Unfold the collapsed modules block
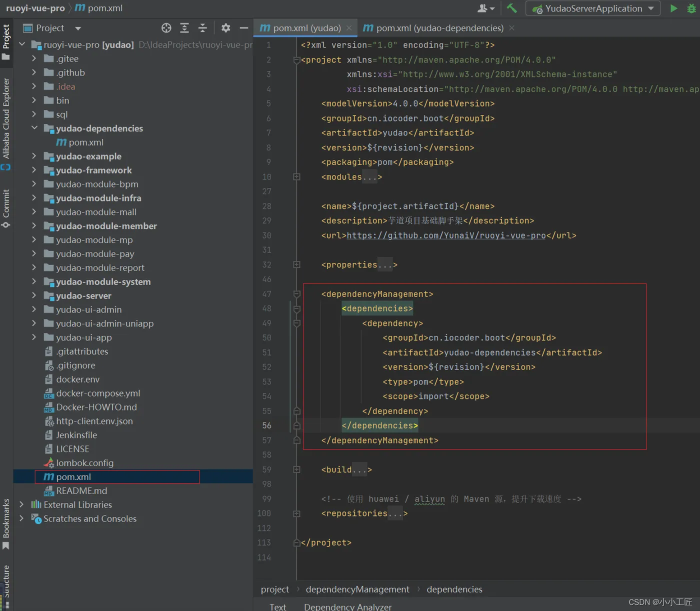700x611 pixels. click(x=296, y=177)
